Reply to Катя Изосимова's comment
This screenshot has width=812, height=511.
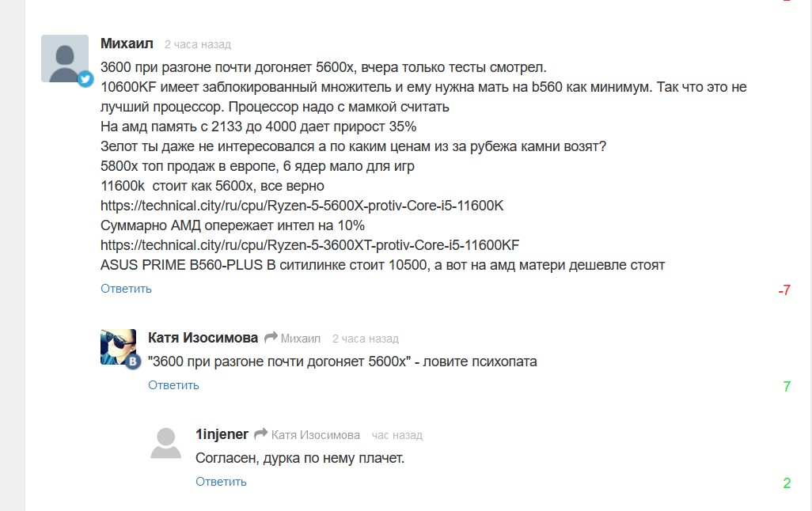click(173, 385)
